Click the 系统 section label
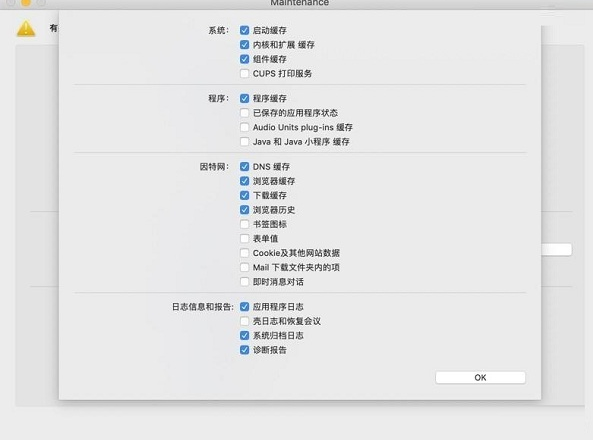 tap(218, 30)
